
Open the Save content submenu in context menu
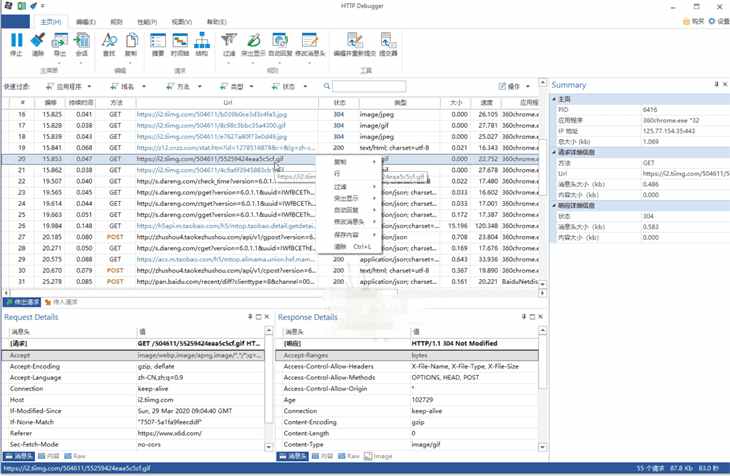[x=349, y=235]
